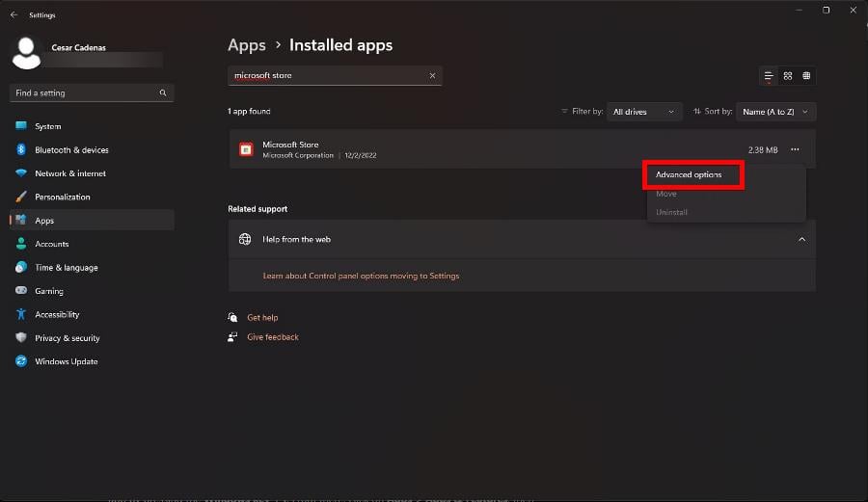Open the Sort by Name dropdown

(x=775, y=112)
